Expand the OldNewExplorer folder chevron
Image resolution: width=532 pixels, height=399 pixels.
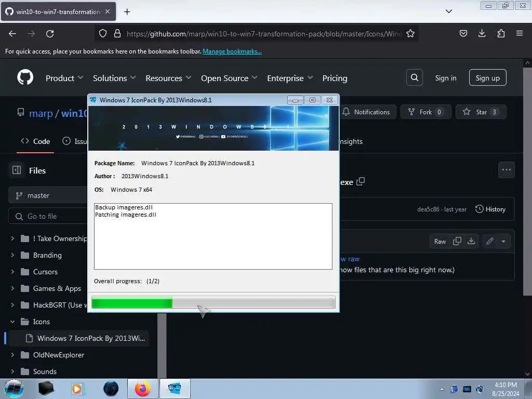point(12,355)
